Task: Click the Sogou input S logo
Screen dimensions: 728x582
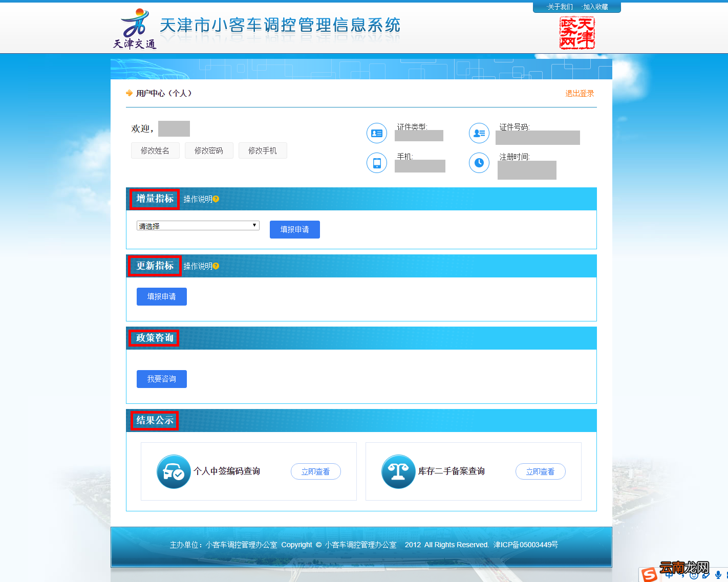Action: [x=649, y=575]
